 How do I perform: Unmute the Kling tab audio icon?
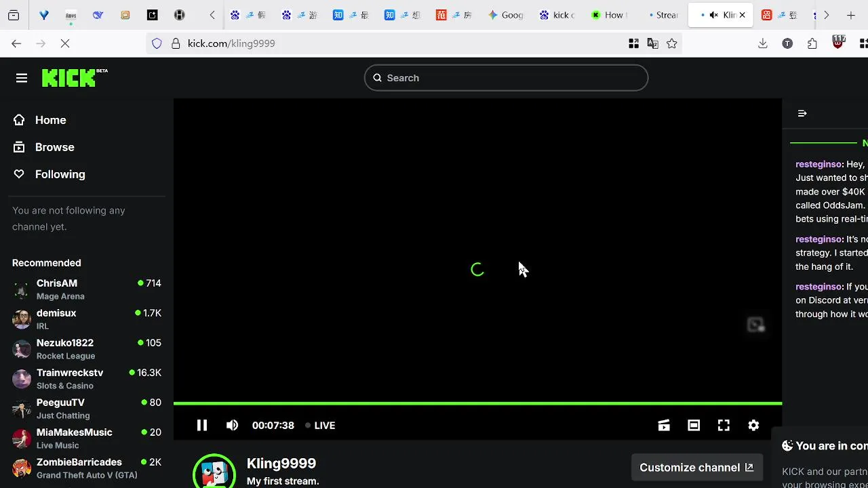click(x=713, y=15)
